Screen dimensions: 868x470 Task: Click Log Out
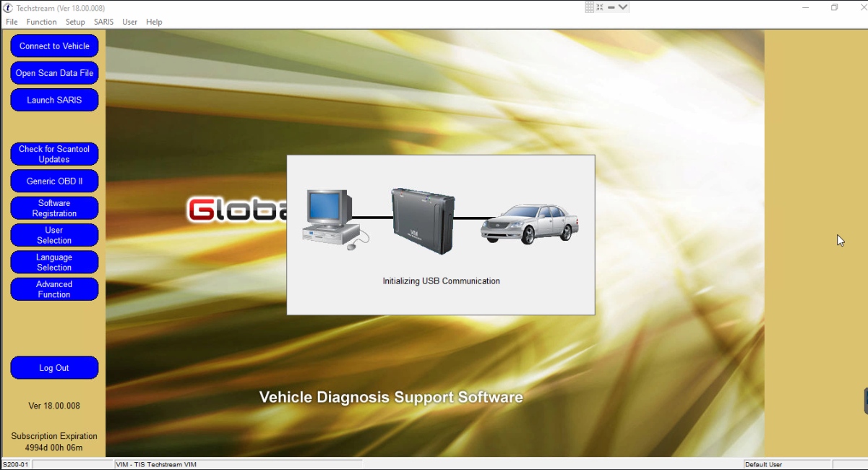click(x=54, y=367)
